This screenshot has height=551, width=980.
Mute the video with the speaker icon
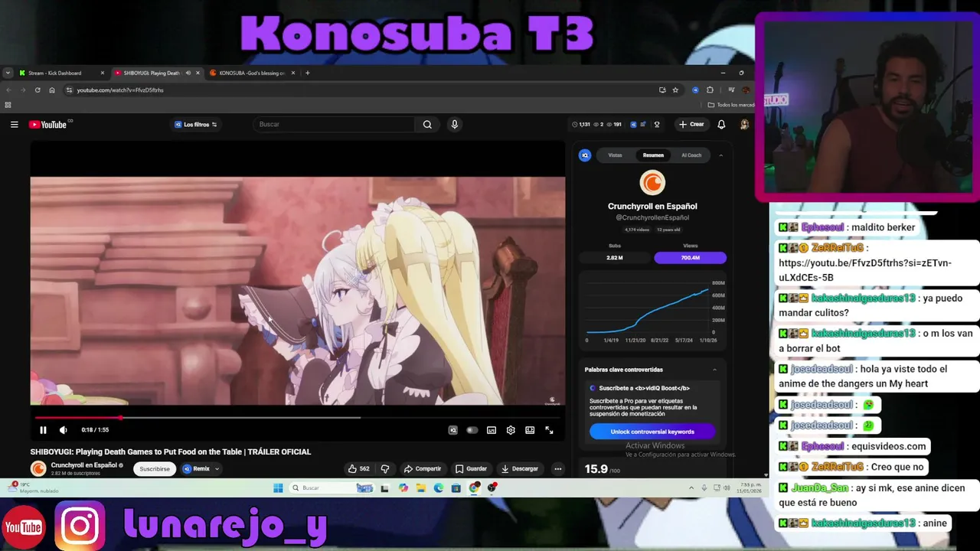[x=63, y=430]
